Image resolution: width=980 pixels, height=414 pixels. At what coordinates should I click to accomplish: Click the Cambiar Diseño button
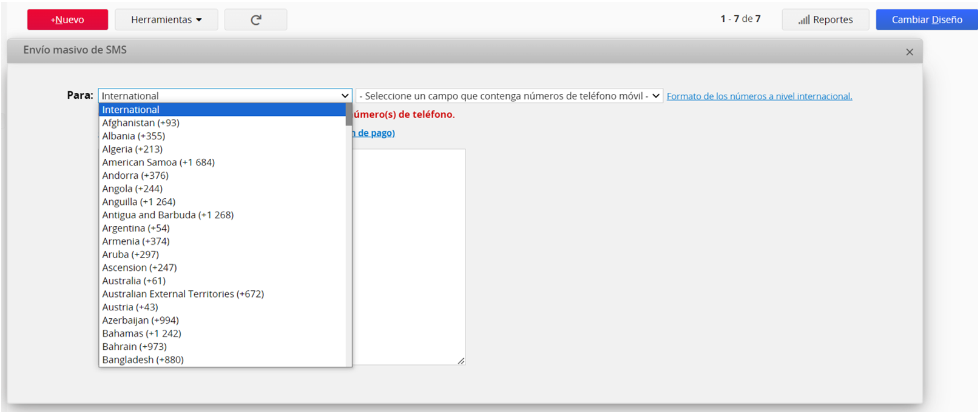click(x=926, y=20)
